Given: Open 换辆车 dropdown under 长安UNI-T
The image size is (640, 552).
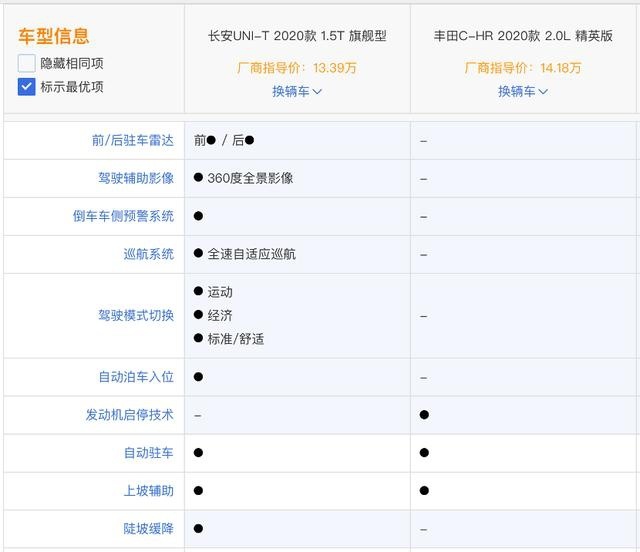Looking at the screenshot, I should [x=297, y=91].
